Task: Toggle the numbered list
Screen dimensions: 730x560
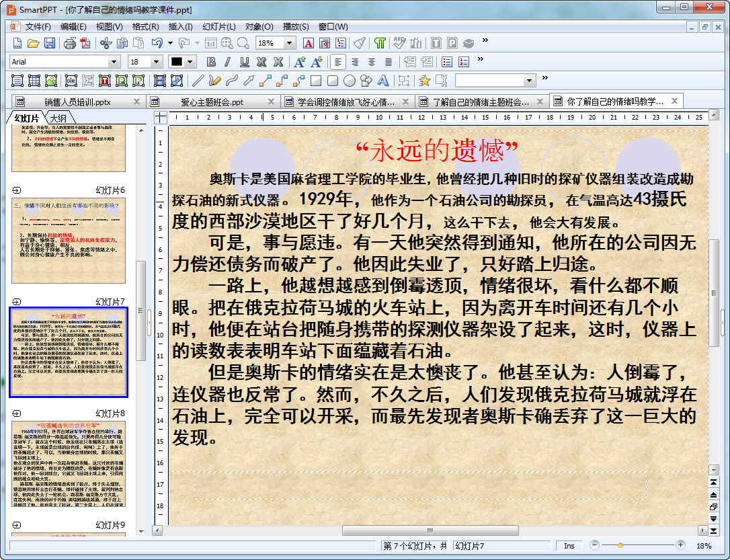Action: [464, 62]
